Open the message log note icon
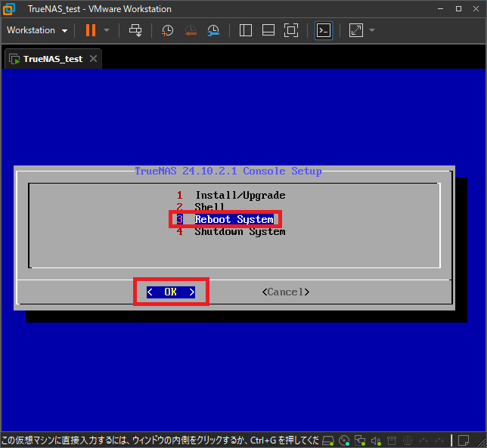Image resolution: width=487 pixels, height=448 pixels. 464,440
